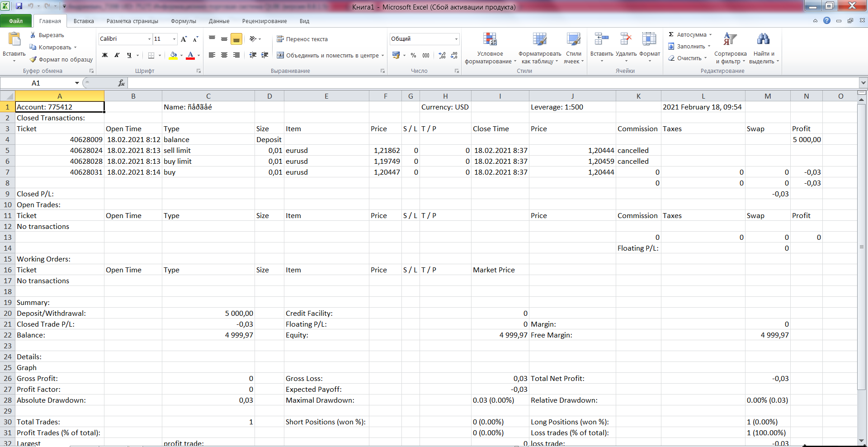
Task: Open the font size 11 dropdown
Action: 174,39
